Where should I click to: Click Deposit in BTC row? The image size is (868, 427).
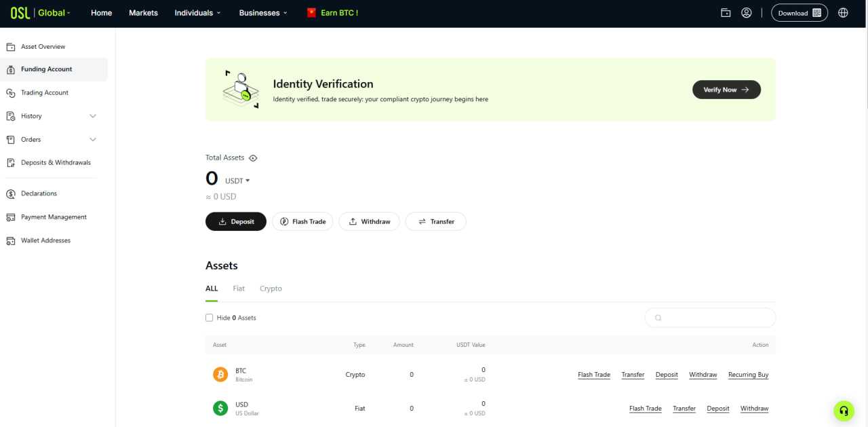pos(667,375)
